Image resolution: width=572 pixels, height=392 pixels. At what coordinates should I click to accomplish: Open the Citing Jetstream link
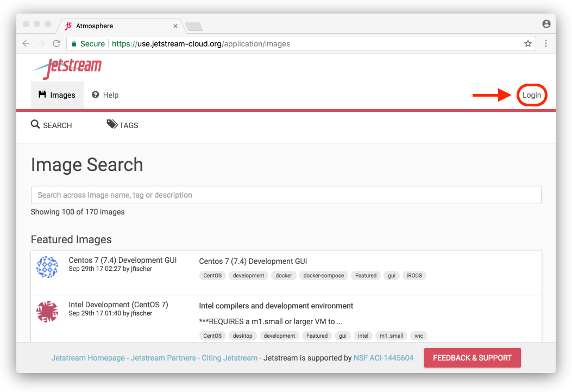click(229, 358)
